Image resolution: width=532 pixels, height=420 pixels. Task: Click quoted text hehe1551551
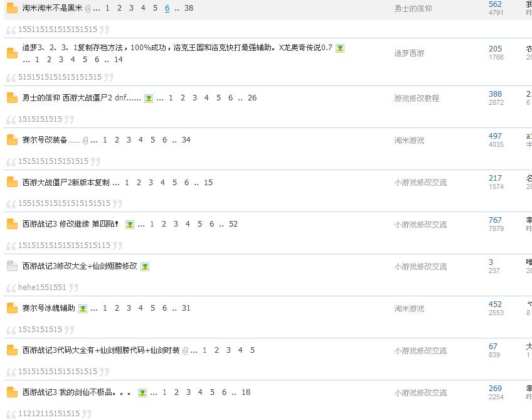(x=42, y=288)
